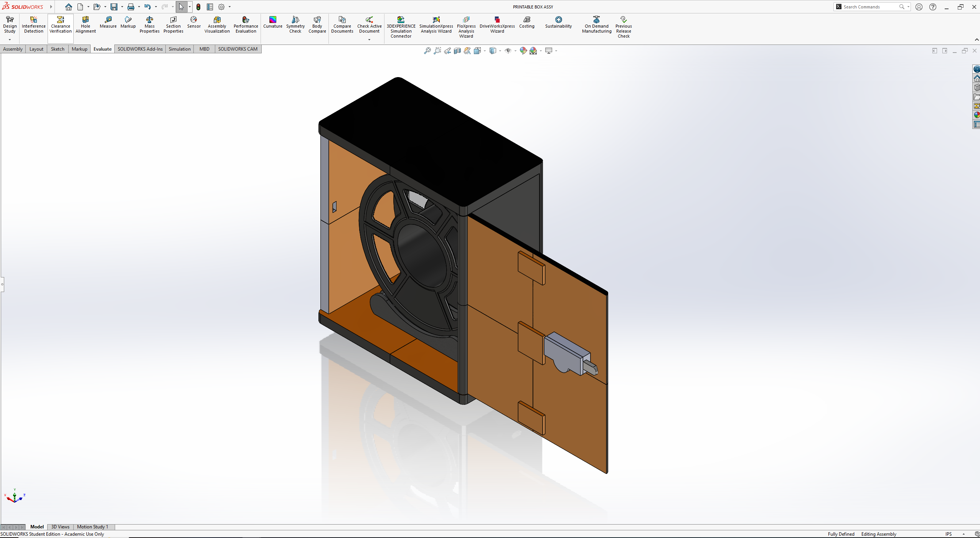Open the Symmetry Check tool
980x538 pixels.
(x=295, y=25)
